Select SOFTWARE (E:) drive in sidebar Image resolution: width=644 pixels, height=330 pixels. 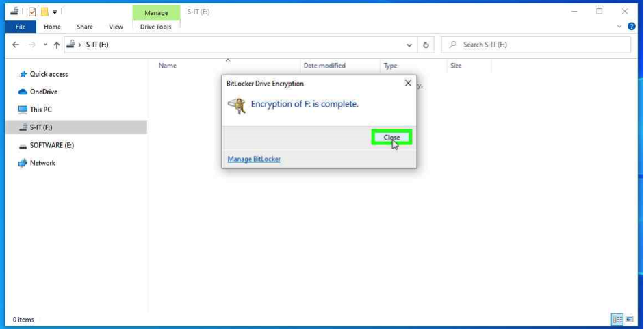(x=51, y=145)
